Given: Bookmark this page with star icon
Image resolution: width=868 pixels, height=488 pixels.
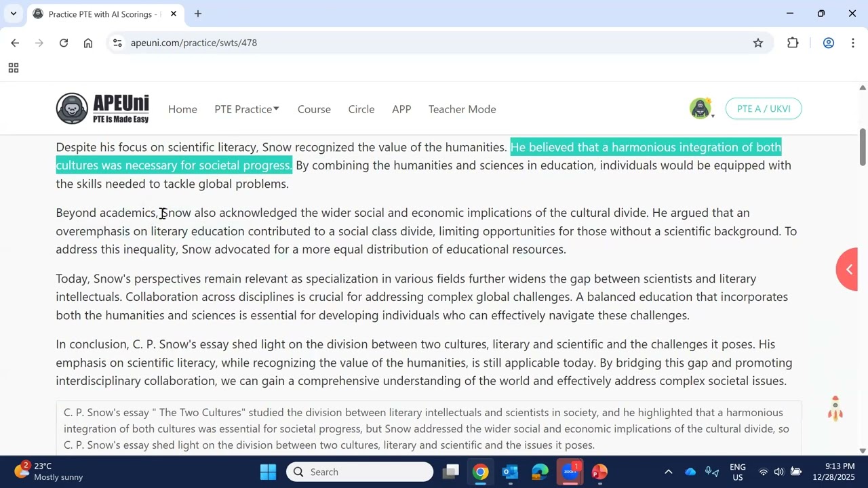Looking at the screenshot, I should [758, 43].
